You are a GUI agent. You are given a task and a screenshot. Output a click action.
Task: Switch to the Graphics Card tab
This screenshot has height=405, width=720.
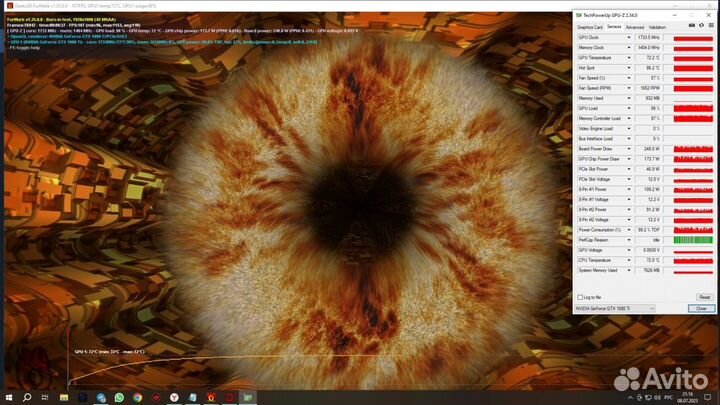click(588, 27)
